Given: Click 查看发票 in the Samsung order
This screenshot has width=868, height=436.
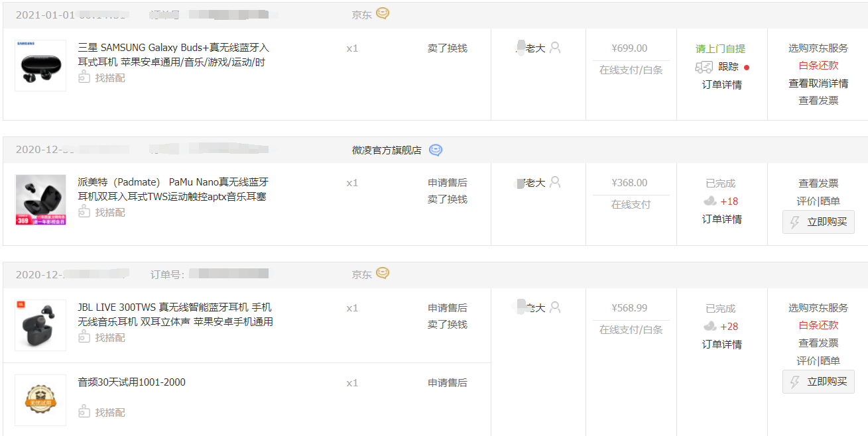Looking at the screenshot, I should [818, 101].
